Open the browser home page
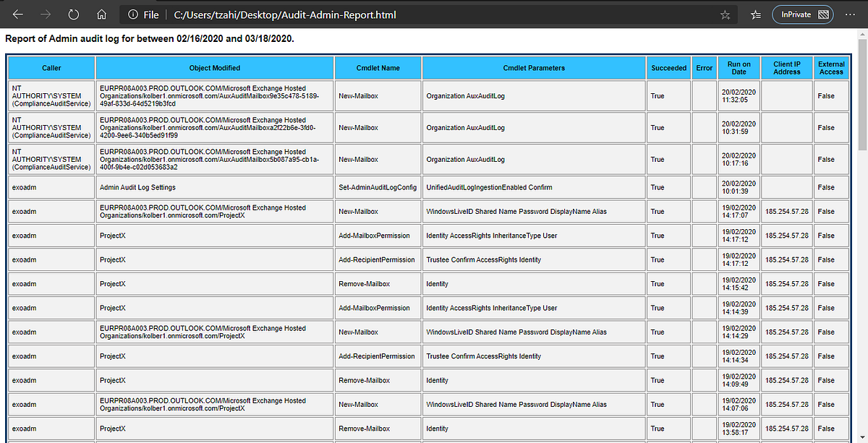Viewport: 868px width, 443px height. coord(101,14)
